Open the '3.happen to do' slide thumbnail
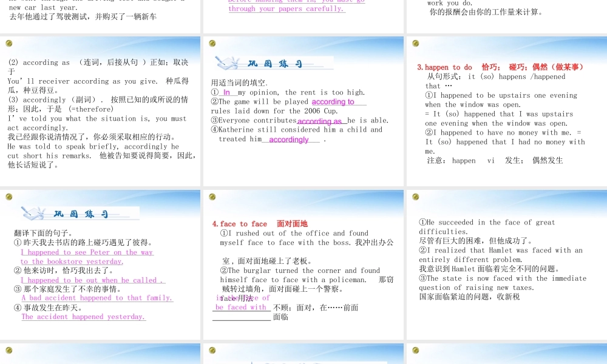 coord(507,111)
